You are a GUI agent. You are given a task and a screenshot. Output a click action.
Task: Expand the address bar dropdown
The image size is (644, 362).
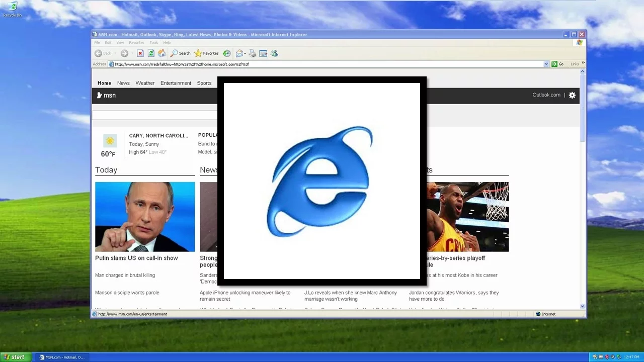(546, 64)
